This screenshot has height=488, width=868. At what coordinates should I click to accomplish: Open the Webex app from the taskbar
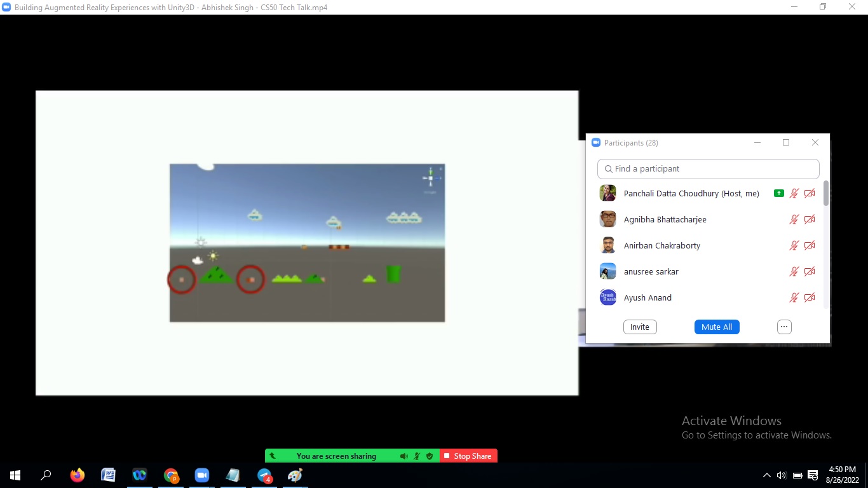coord(140,475)
